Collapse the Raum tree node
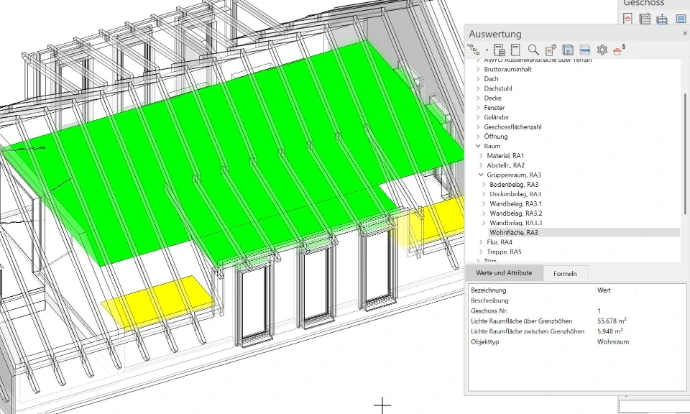The height and width of the screenshot is (414, 690). [478, 146]
